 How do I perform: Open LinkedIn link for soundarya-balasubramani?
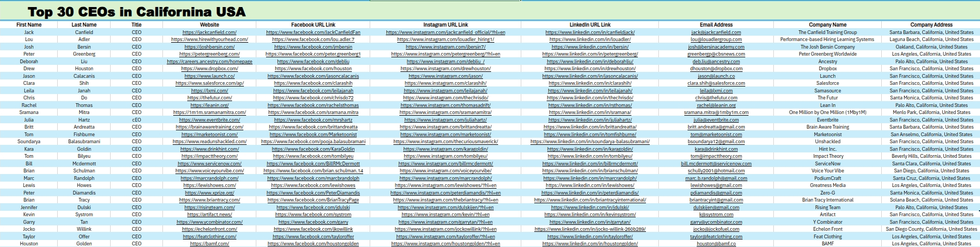click(590, 142)
